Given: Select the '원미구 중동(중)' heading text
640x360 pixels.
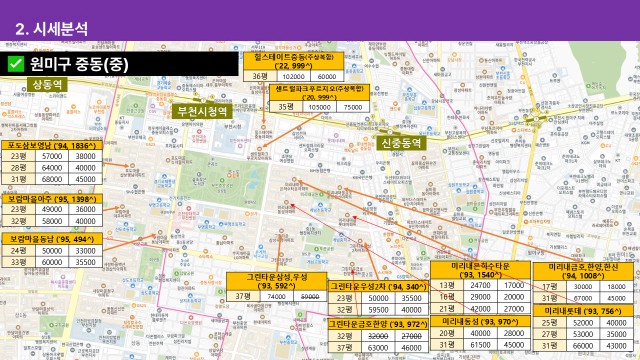Looking at the screenshot, I should click(79, 64).
